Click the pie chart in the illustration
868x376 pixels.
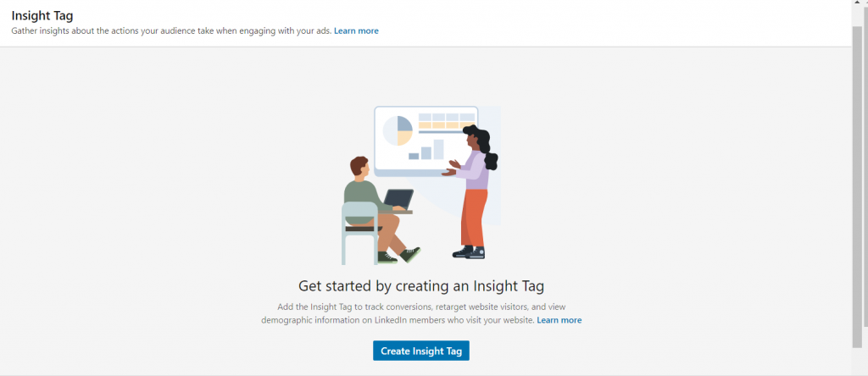tap(397, 131)
